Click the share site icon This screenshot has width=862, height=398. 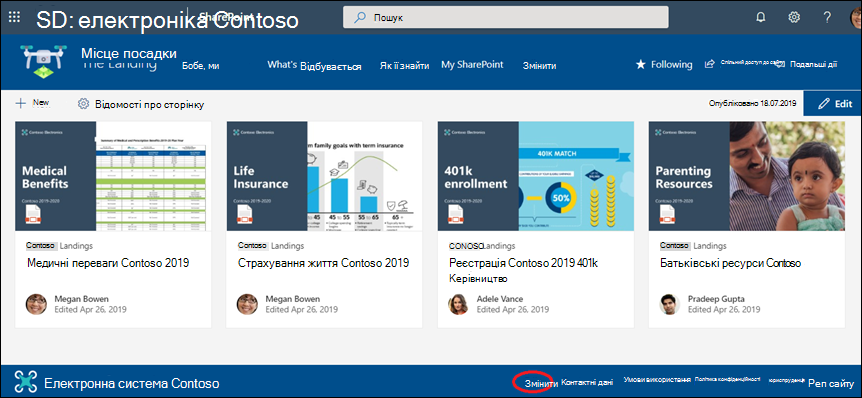click(710, 64)
